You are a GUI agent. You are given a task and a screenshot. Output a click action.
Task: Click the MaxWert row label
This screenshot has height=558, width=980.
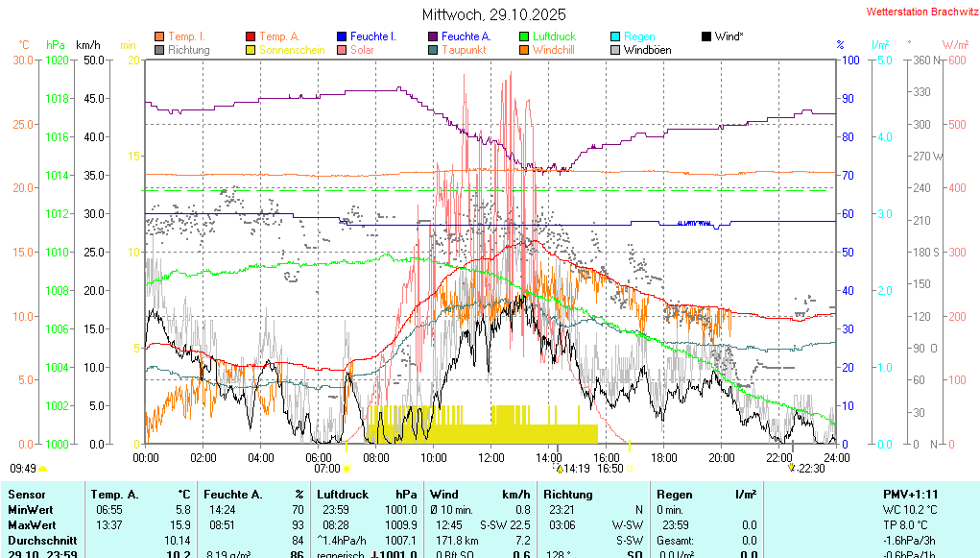30,524
